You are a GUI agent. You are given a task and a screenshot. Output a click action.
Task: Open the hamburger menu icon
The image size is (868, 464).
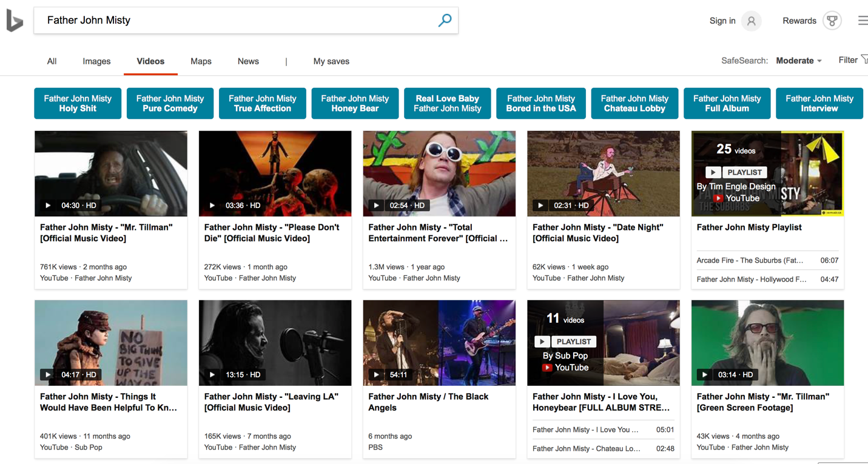coord(863,21)
